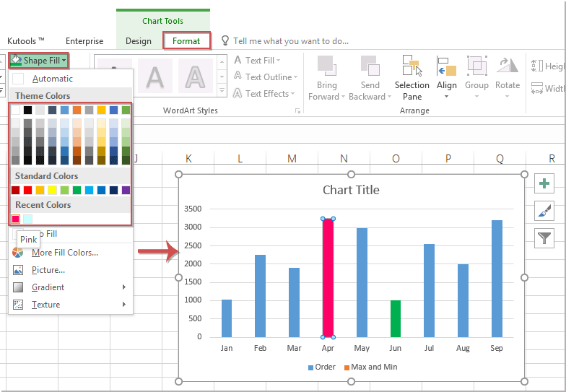Click the Chart Elements plus button
The height and width of the screenshot is (392, 566).
[544, 183]
